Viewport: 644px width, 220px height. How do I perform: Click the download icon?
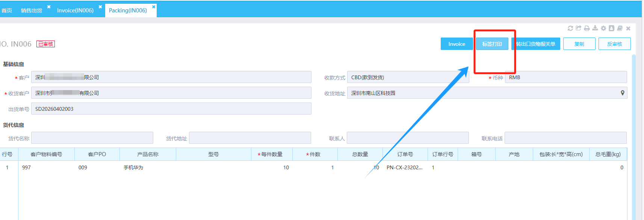coord(595,28)
